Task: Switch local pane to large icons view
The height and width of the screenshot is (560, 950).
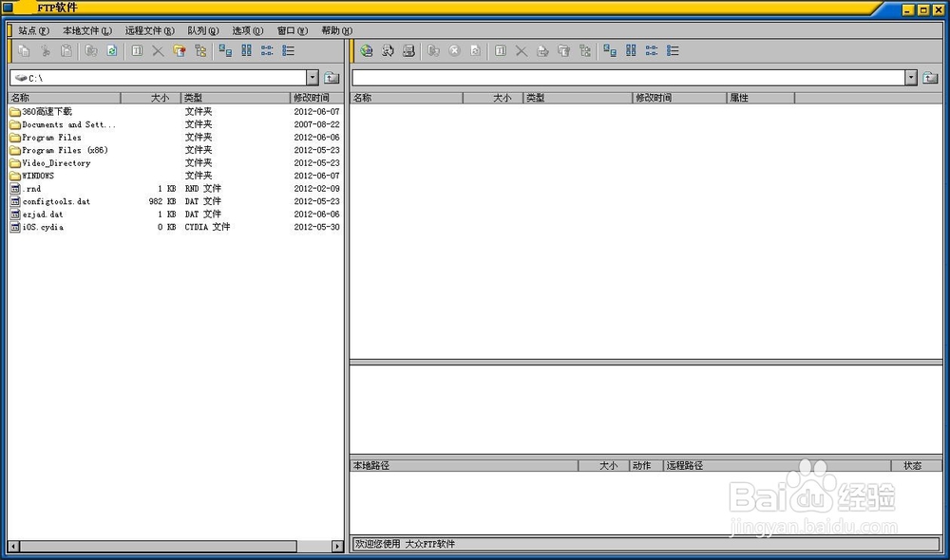Action: 225,51
